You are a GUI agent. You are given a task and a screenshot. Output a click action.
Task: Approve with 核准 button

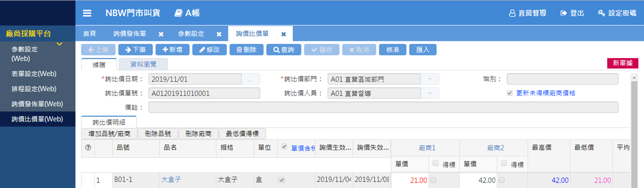pyautogui.click(x=393, y=50)
